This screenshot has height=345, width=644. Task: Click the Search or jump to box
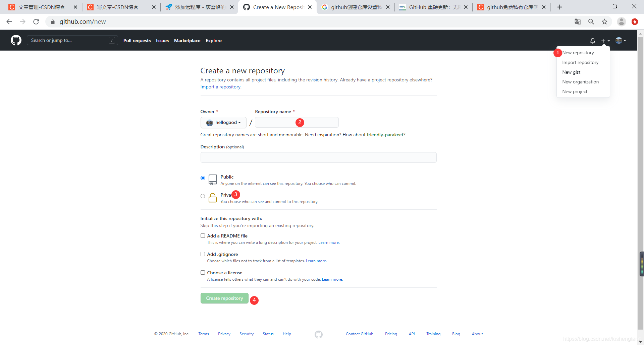(x=72, y=40)
